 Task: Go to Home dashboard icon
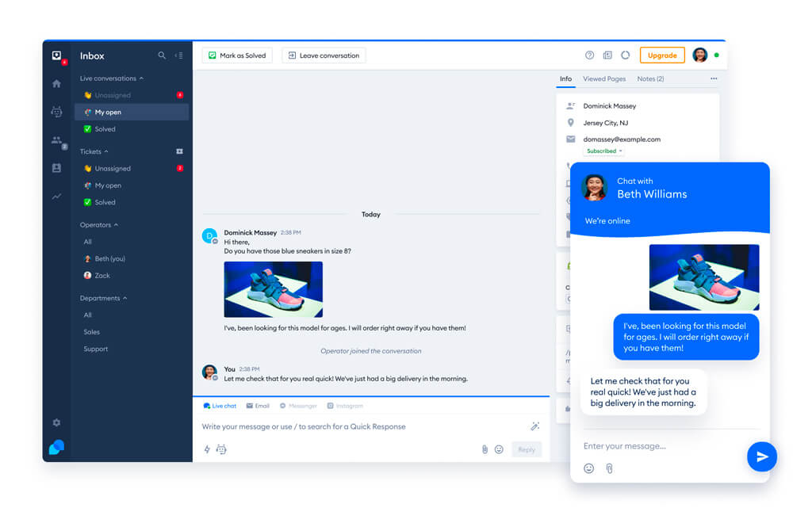coord(56,84)
